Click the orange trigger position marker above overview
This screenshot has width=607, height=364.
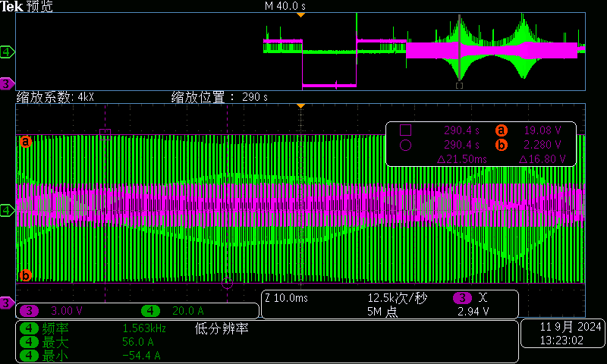click(x=301, y=14)
